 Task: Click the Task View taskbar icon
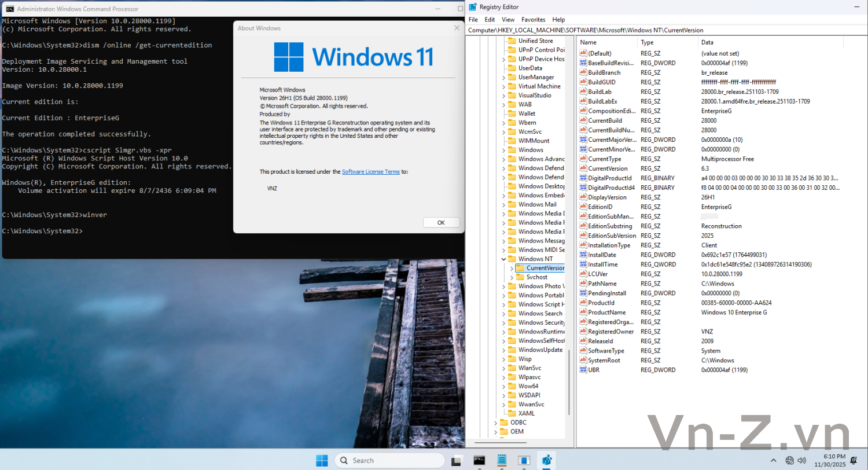[x=457, y=460]
